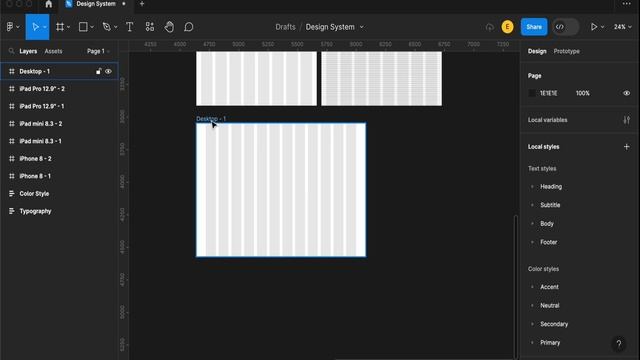Toggle page background color visibility

tap(627, 93)
